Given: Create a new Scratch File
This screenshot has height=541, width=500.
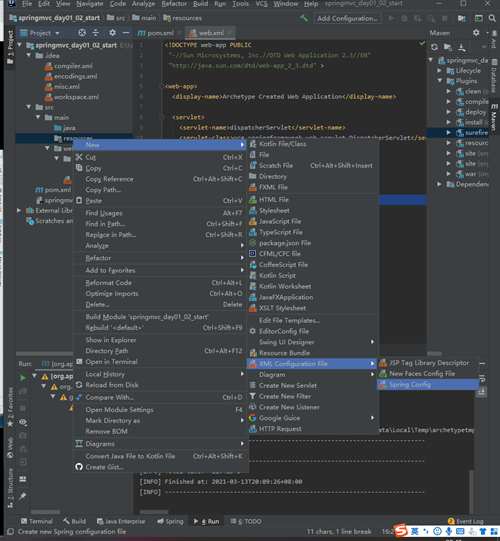Looking at the screenshot, I should pos(312,166).
